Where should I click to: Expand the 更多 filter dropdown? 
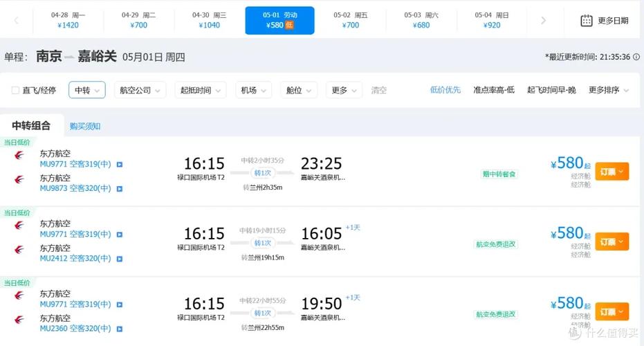click(x=344, y=90)
